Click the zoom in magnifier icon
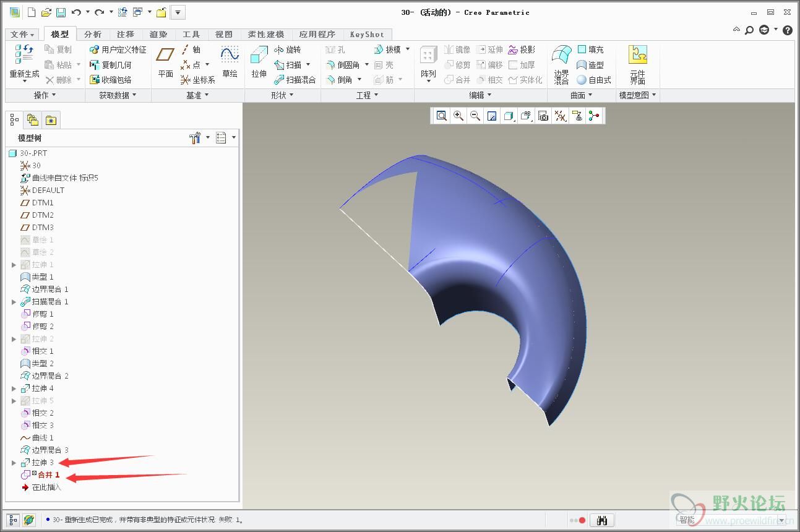 coord(458,116)
